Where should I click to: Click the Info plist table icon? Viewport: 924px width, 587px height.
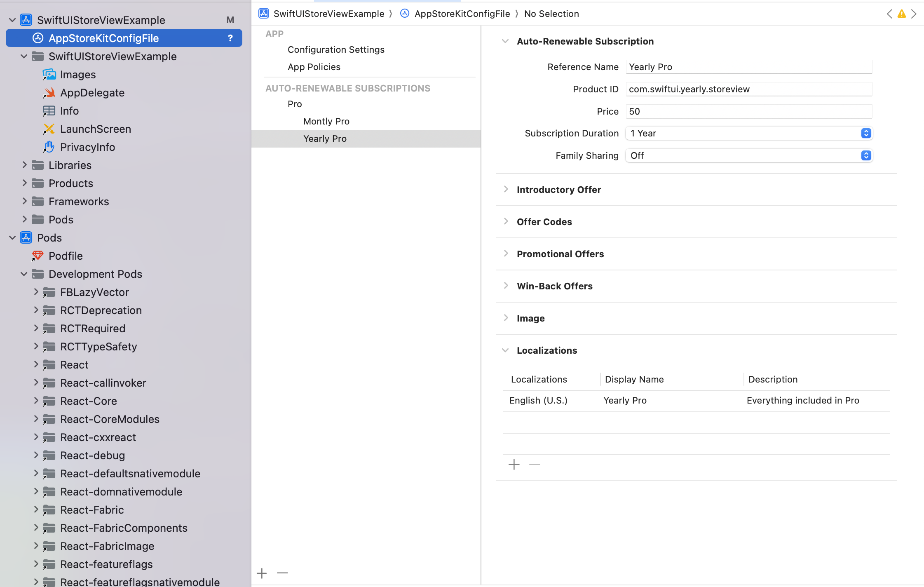point(49,111)
